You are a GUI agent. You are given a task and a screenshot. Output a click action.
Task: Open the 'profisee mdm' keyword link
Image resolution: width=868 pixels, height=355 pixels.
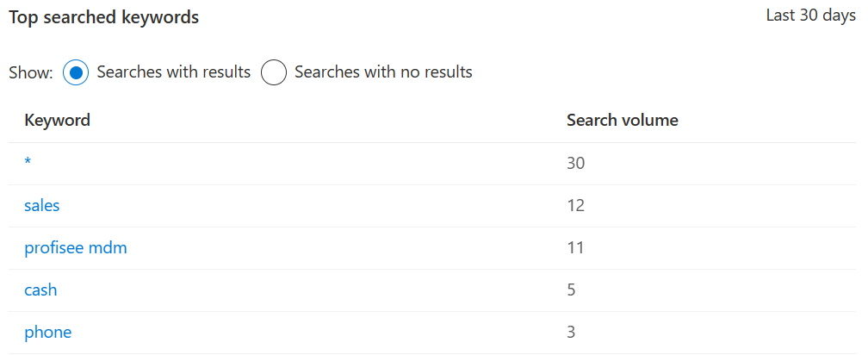coord(76,248)
